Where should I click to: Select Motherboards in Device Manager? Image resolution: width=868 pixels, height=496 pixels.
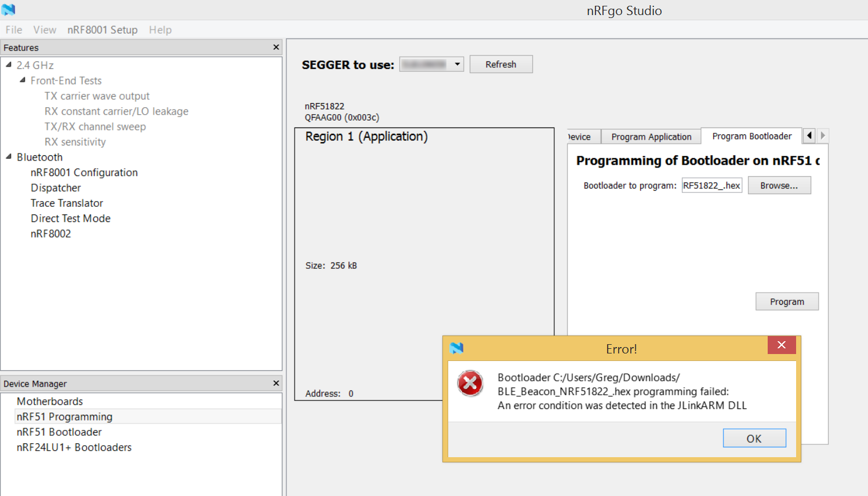pos(50,401)
